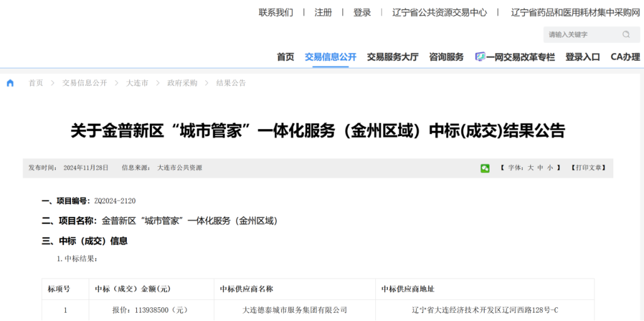Open 联系我们 link
644x321 pixels.
(x=276, y=13)
